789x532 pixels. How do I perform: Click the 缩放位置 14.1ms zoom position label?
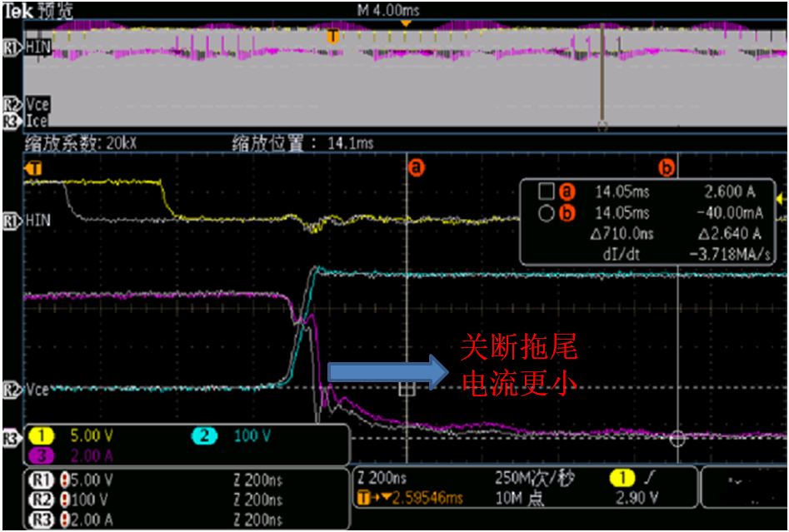[x=302, y=143]
